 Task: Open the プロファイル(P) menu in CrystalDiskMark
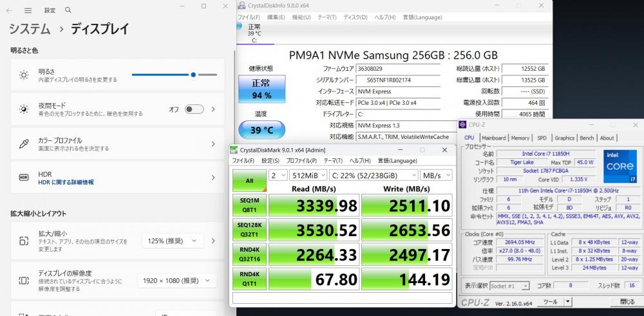click(x=301, y=160)
